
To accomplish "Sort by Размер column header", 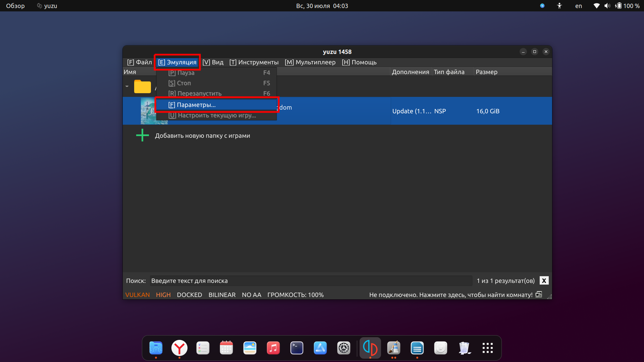I will pyautogui.click(x=487, y=72).
